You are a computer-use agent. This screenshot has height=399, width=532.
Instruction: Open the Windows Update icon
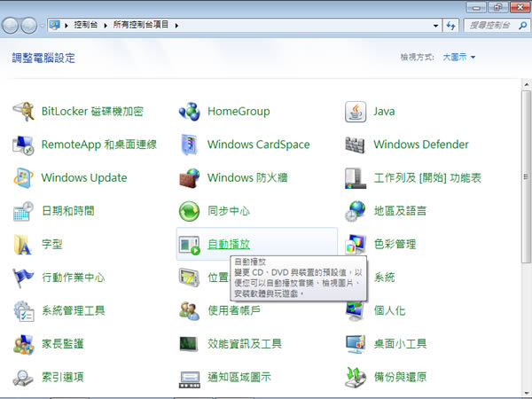pos(23,178)
